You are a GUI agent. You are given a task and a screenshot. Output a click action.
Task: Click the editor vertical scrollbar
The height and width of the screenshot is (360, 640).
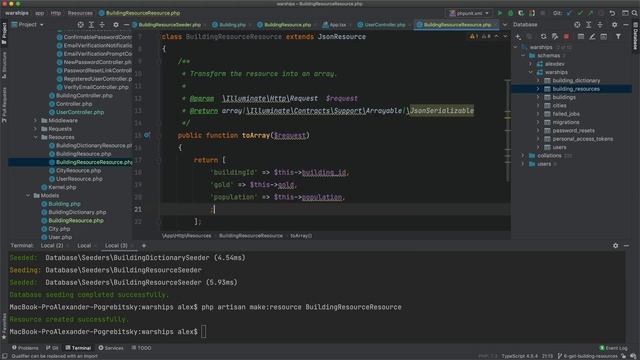(x=507, y=131)
